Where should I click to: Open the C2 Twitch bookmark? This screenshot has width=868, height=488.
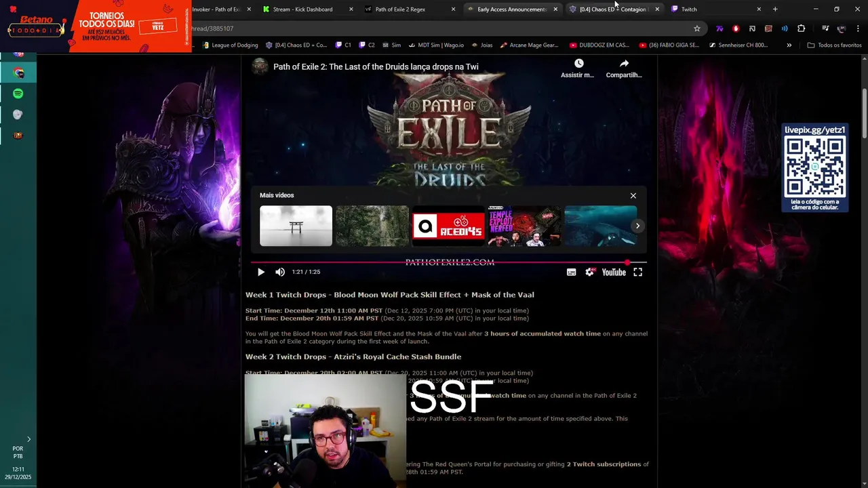click(367, 45)
